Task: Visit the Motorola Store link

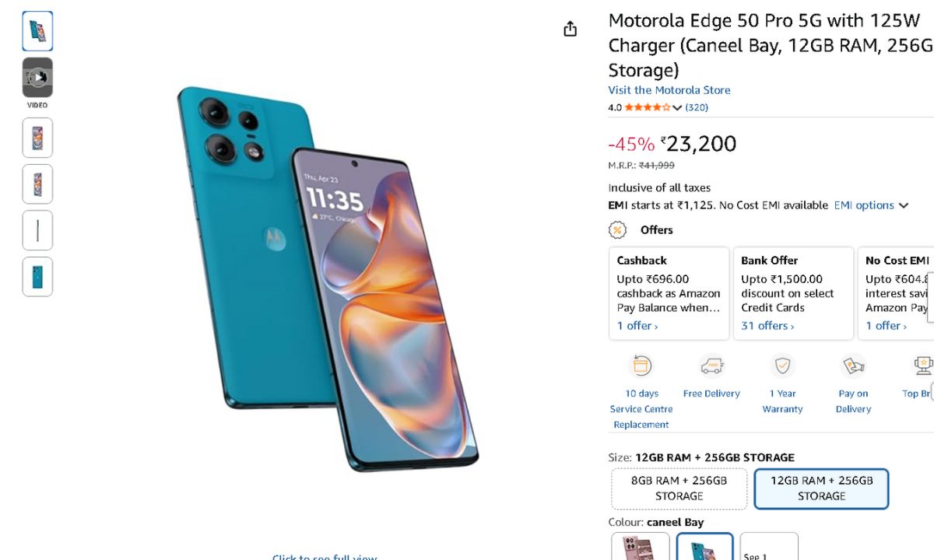Action: (x=669, y=90)
